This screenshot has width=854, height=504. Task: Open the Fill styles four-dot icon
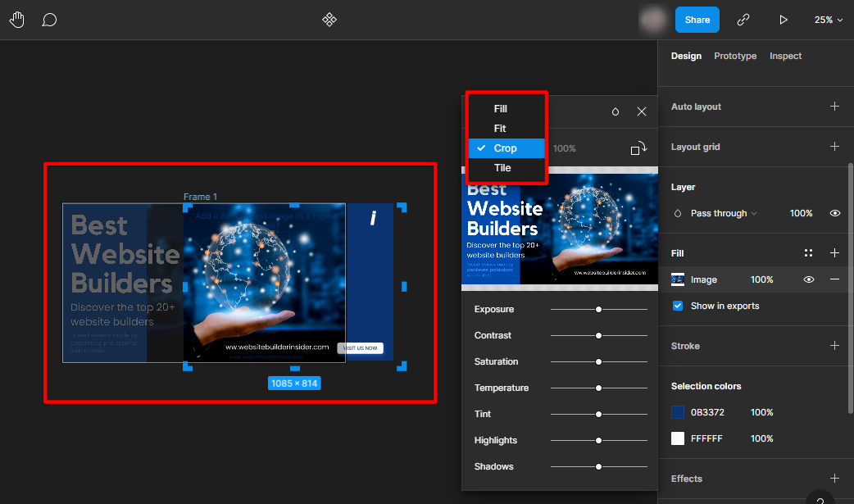tap(809, 253)
